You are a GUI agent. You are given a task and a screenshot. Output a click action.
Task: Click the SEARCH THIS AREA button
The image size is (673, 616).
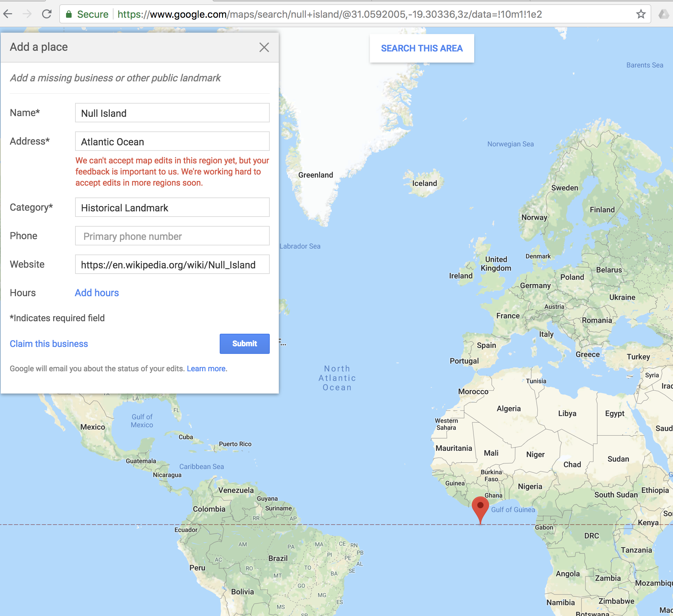pyautogui.click(x=422, y=48)
